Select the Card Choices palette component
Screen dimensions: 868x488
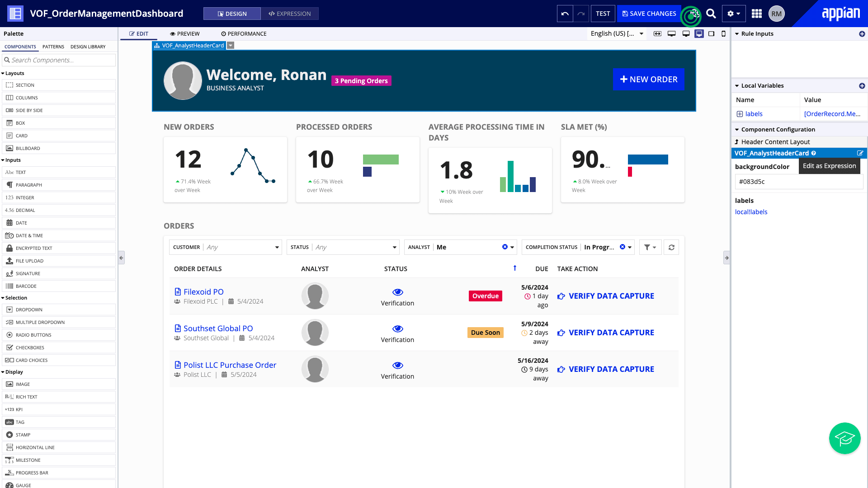(x=59, y=360)
